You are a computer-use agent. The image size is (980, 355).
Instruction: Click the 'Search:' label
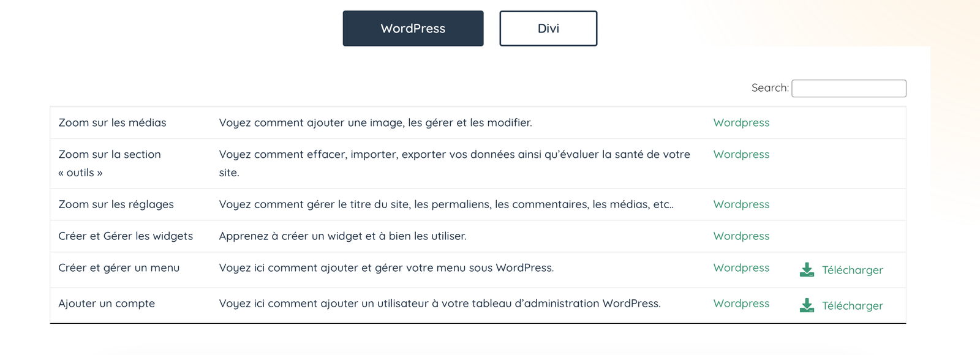coord(770,88)
